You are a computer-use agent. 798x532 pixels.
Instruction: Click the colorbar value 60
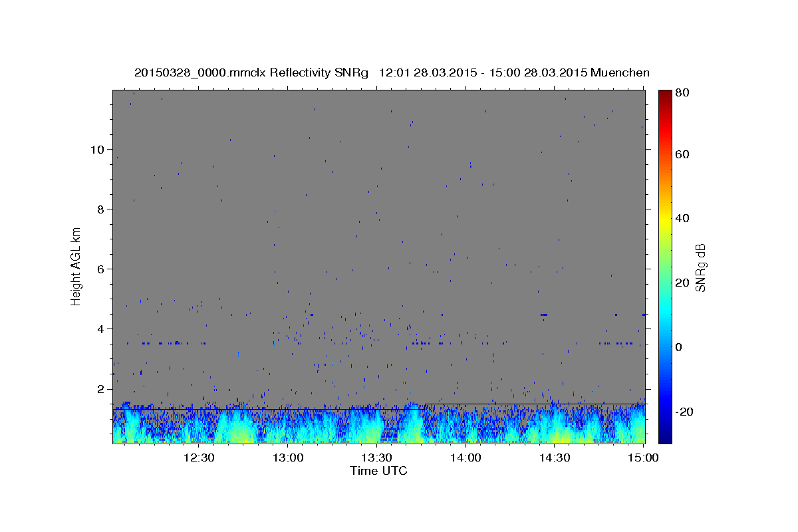tap(683, 154)
